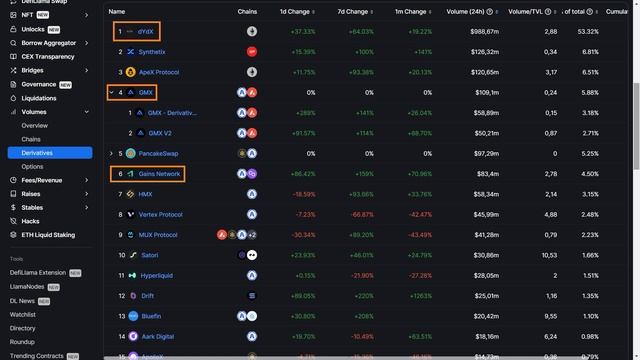Select Derivatives sidebar item

50,153
